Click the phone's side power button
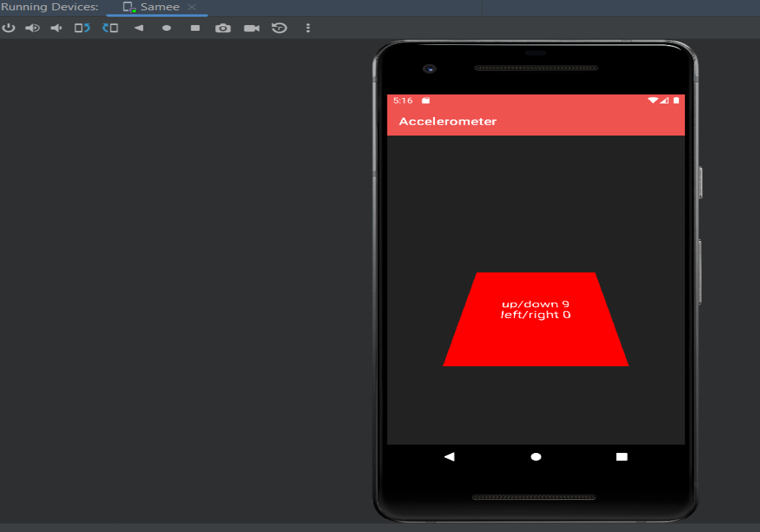Screen dimensions: 760x532 pos(700,182)
